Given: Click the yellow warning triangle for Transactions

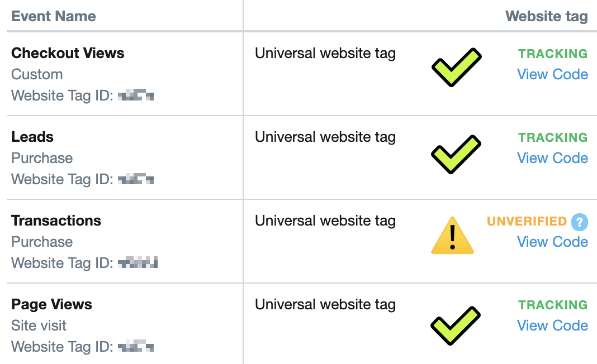Looking at the screenshot, I should (x=452, y=236).
